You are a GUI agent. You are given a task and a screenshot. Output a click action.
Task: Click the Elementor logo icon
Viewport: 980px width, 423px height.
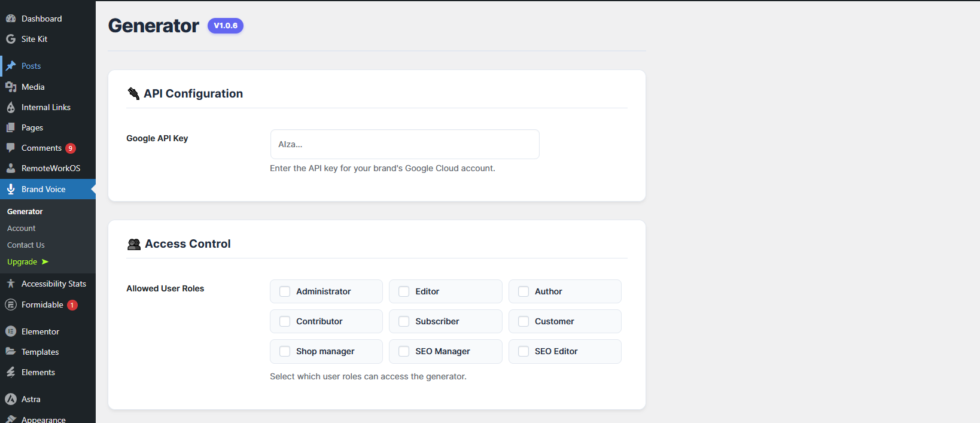11,331
